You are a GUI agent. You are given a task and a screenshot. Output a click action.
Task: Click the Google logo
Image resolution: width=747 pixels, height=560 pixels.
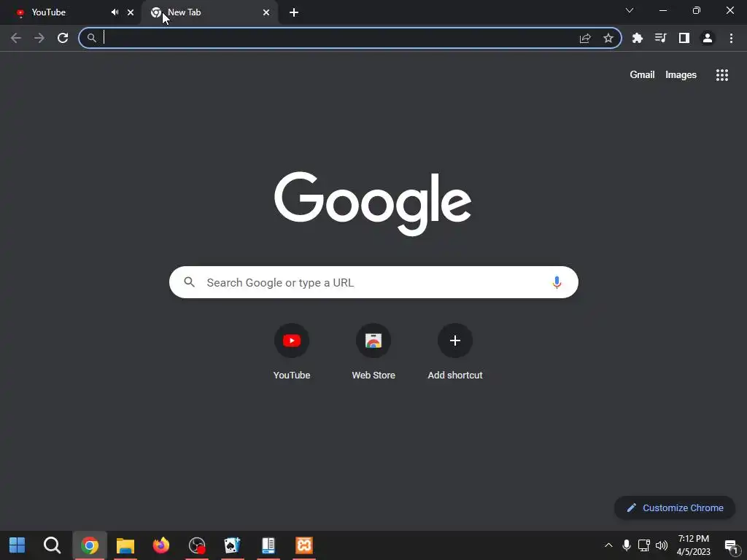coord(373,203)
